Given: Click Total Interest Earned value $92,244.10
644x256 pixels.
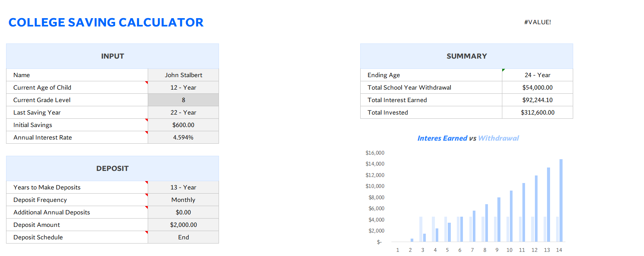Looking at the screenshot, I should point(538,100).
